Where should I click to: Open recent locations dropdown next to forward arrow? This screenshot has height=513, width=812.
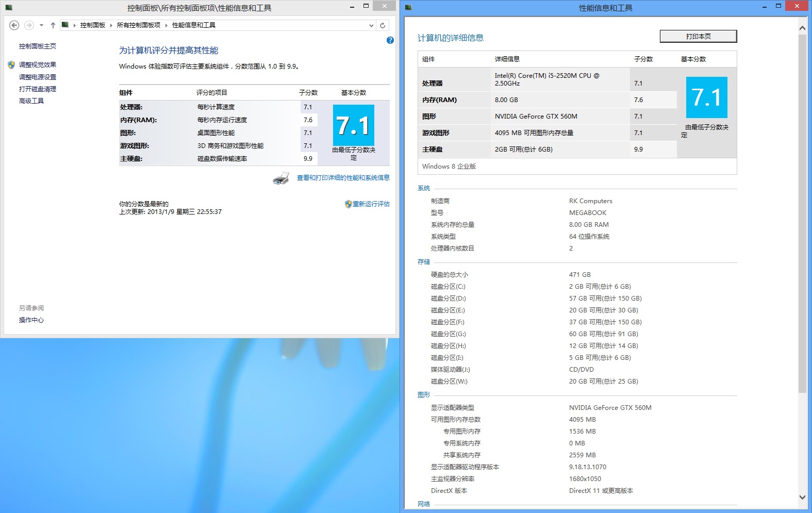[41, 25]
